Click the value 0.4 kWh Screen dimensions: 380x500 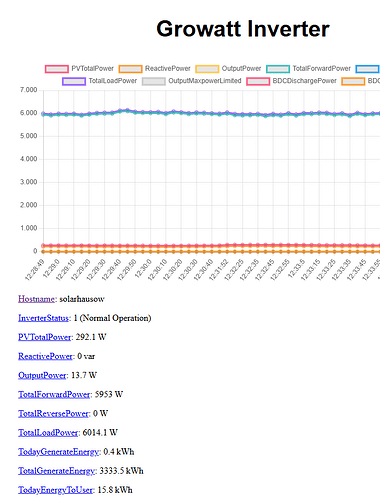click(119, 452)
